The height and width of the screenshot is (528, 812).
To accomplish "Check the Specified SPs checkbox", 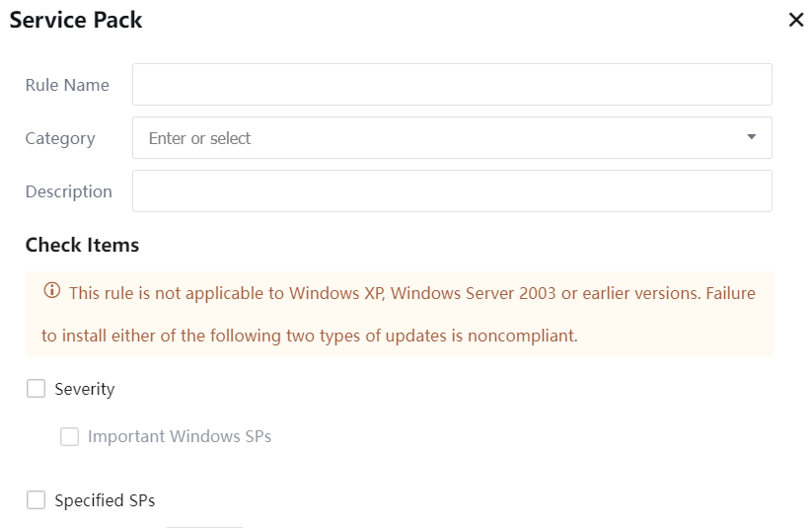I will (37, 500).
